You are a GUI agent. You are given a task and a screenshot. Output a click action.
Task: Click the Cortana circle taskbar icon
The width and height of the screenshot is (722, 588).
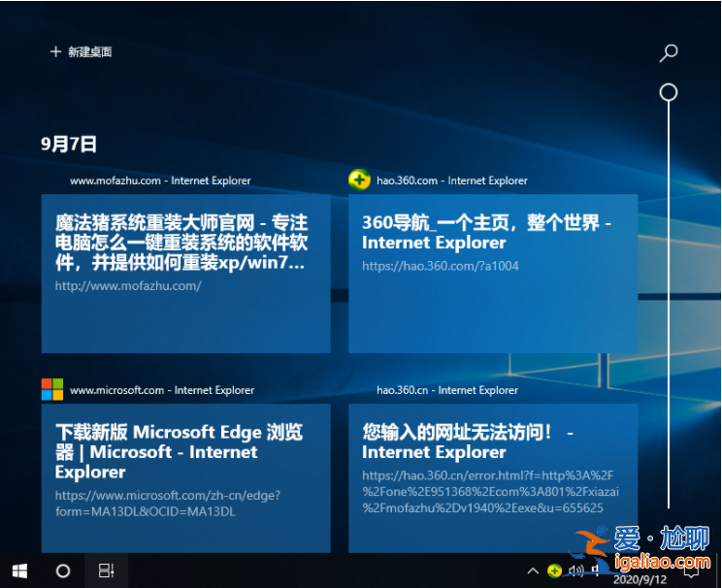(63, 571)
